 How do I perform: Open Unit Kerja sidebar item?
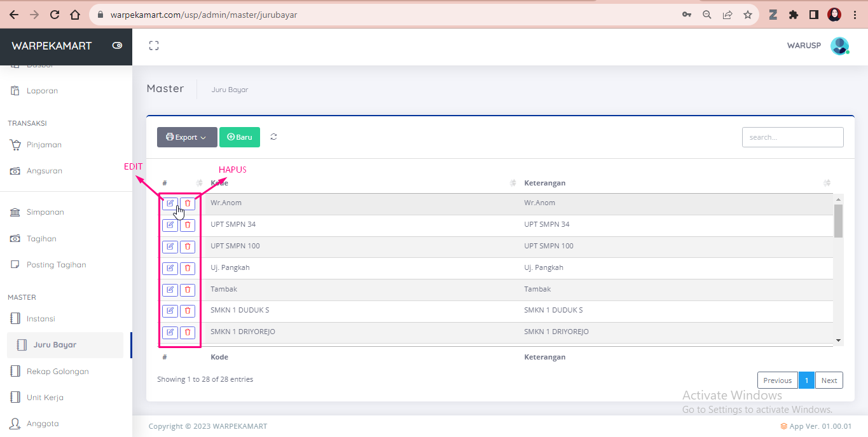coord(45,398)
